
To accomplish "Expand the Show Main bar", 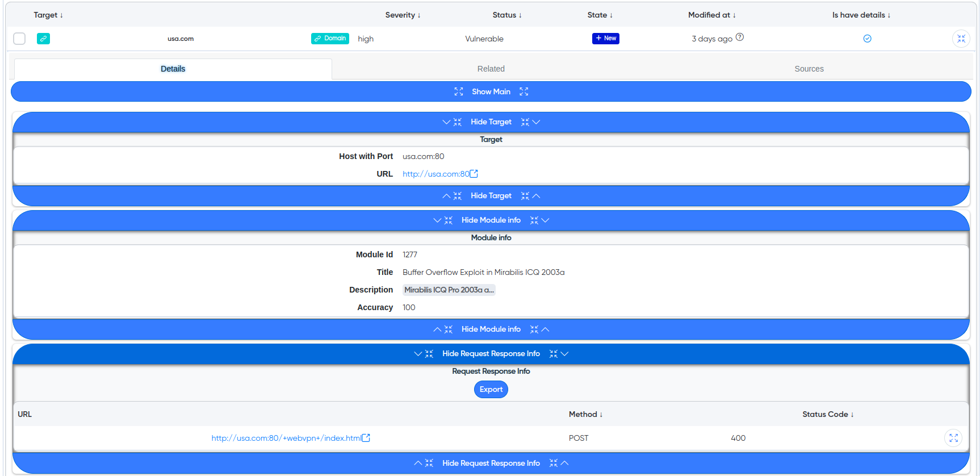I will click(491, 91).
